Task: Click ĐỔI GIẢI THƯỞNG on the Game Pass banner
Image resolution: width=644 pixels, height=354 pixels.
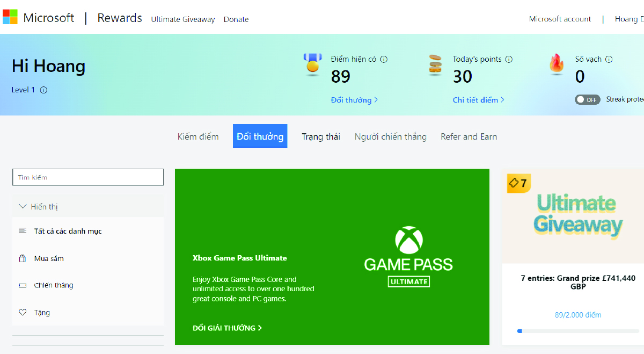Action: pyautogui.click(x=225, y=328)
